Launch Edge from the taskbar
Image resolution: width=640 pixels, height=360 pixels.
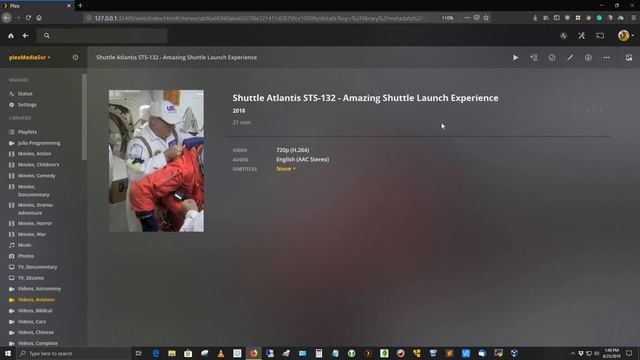[156, 353]
